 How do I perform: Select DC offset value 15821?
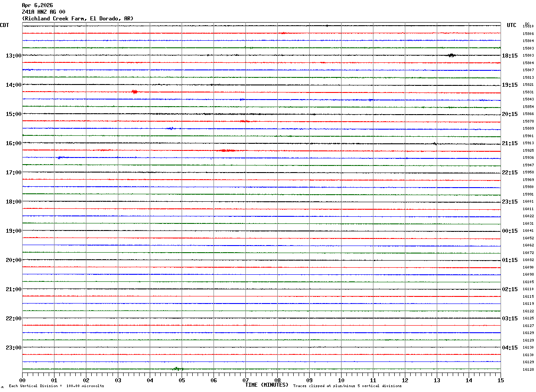pyautogui.click(x=528, y=85)
